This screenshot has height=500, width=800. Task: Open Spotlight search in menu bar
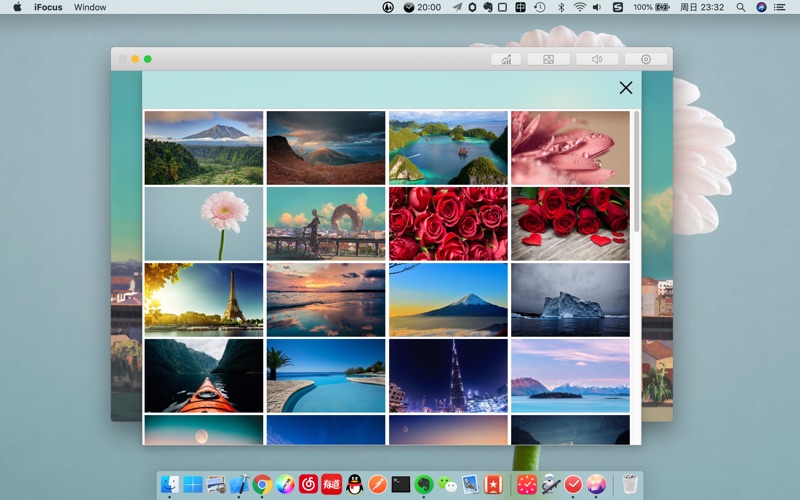point(740,7)
